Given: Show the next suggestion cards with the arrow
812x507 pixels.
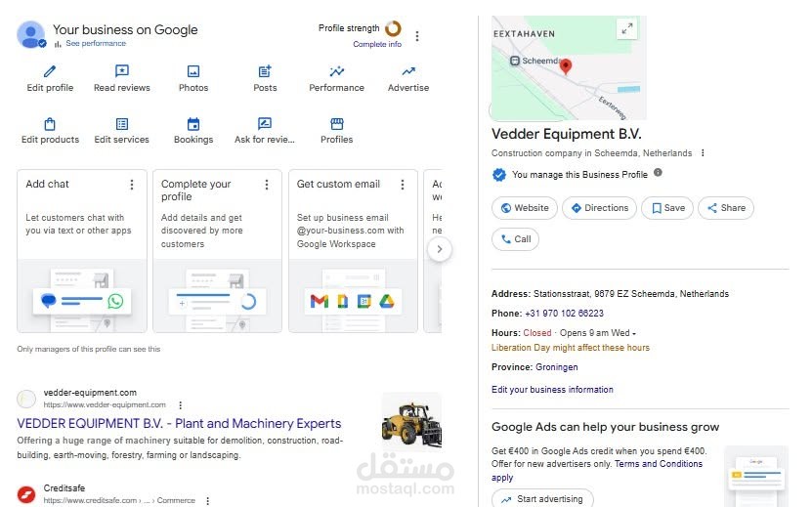Looking at the screenshot, I should point(439,249).
